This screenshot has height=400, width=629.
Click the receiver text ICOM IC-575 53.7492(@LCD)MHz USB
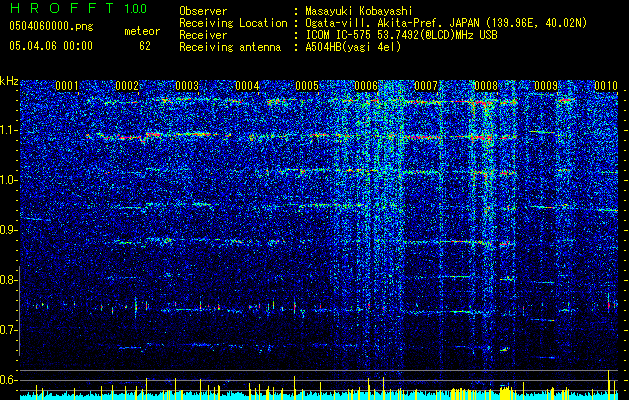(x=401, y=35)
